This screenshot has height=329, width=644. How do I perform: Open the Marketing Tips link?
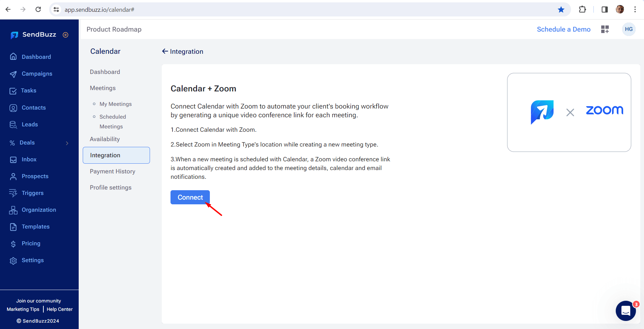[23, 309]
